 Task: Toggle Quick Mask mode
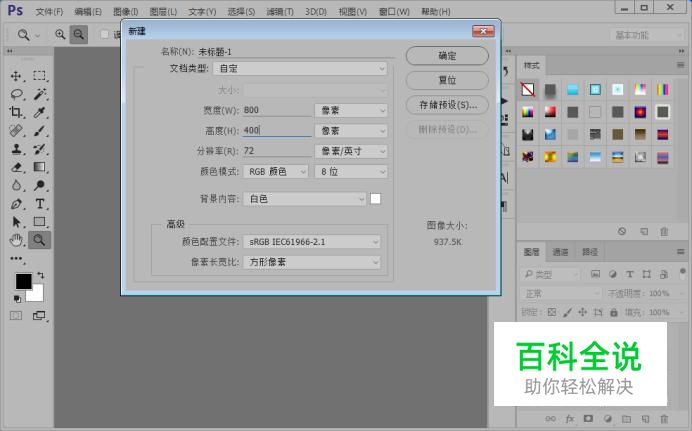pos(16,315)
